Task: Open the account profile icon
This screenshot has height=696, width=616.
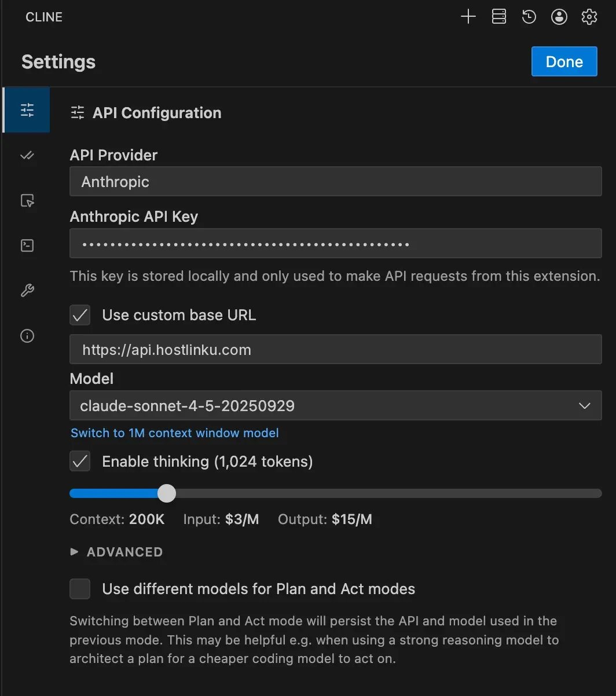Action: pos(559,17)
